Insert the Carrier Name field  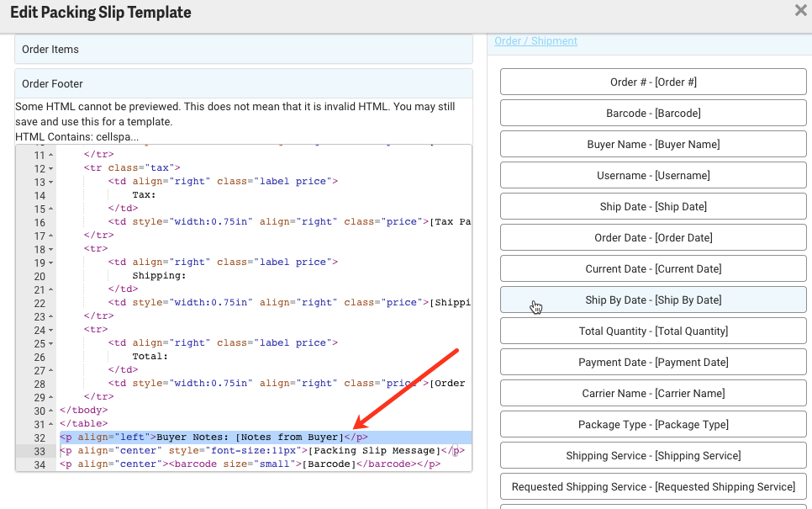[x=653, y=394]
